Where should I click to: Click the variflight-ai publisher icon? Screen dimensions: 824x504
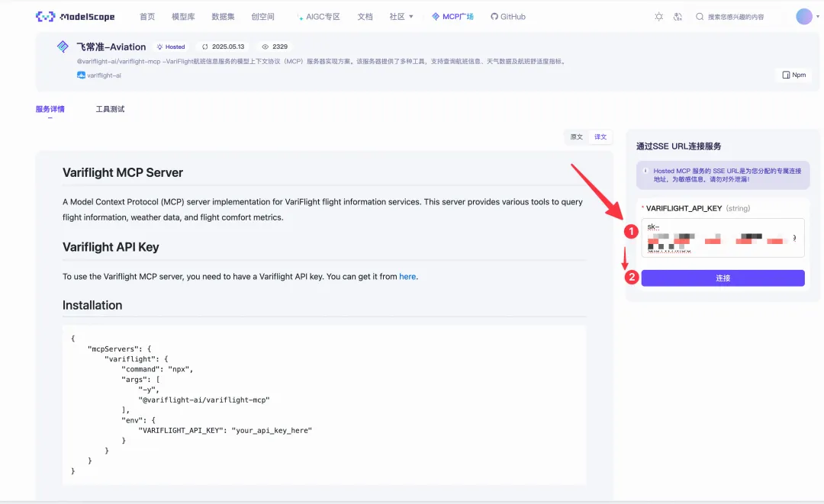pos(81,75)
